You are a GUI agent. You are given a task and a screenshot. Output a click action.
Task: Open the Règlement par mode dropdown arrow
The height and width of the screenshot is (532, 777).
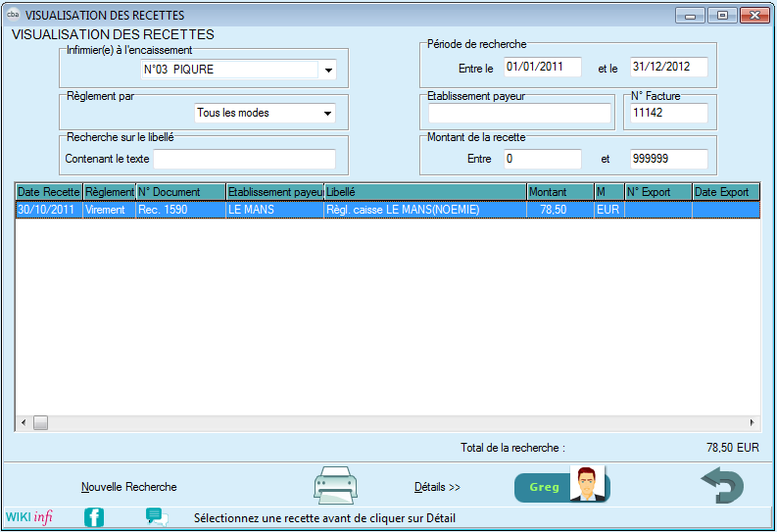click(327, 113)
